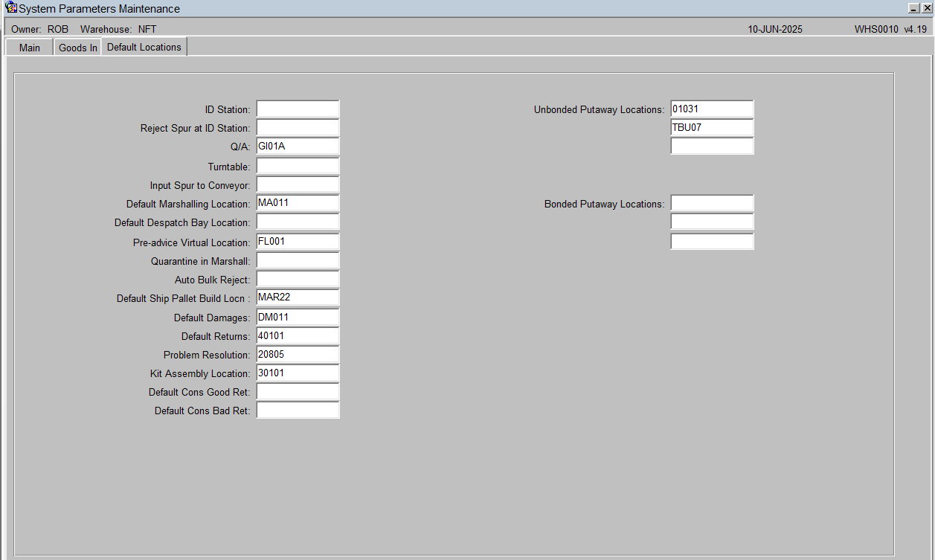Click the application icon in the title bar
The width and height of the screenshot is (935, 560).
pyautogui.click(x=11, y=8)
